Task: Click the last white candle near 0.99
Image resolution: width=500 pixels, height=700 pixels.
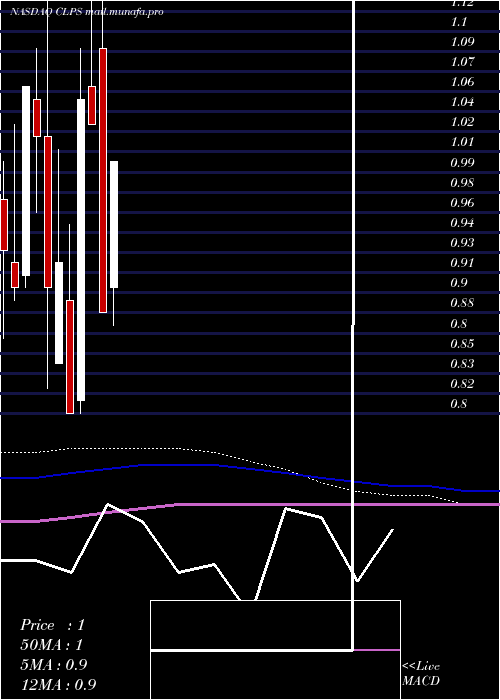Action: 114,225
